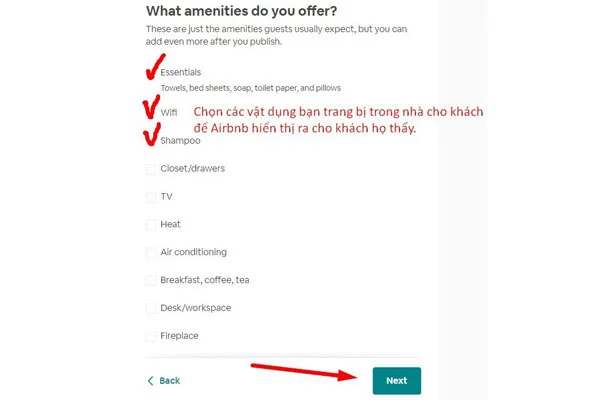Click the 'Fireplace' label text
This screenshot has width=600, height=400.
point(179,336)
